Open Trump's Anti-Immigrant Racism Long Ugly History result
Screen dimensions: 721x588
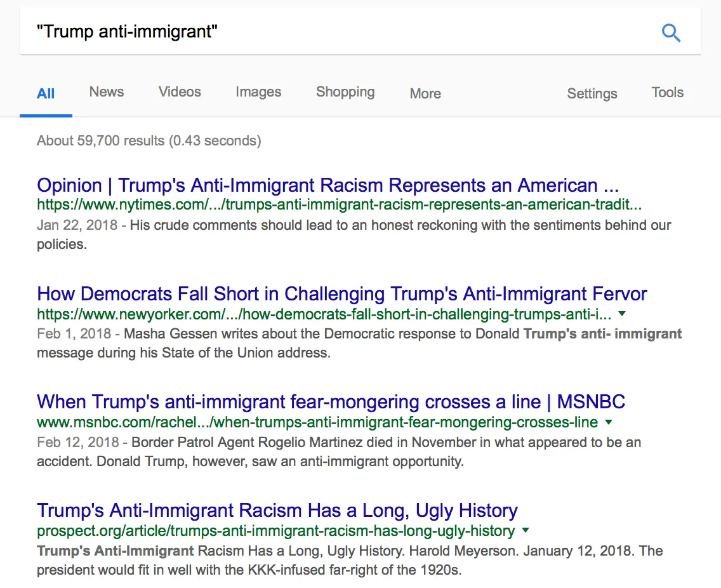pyautogui.click(x=277, y=511)
